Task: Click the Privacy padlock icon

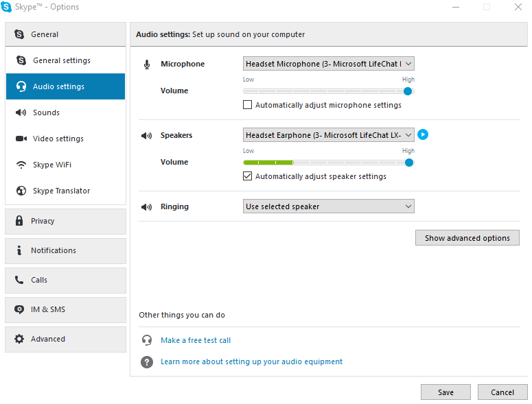Action: [x=19, y=221]
